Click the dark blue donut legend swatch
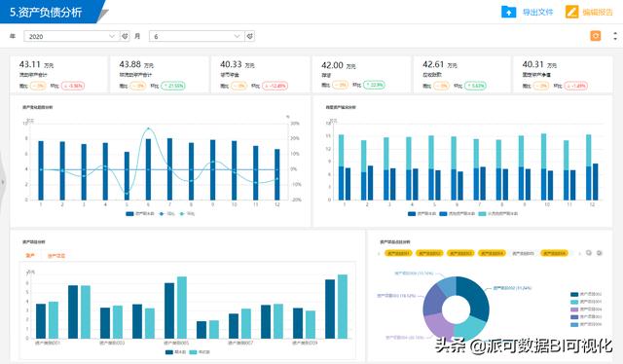Screen dimensions: 623x364 click(574, 294)
